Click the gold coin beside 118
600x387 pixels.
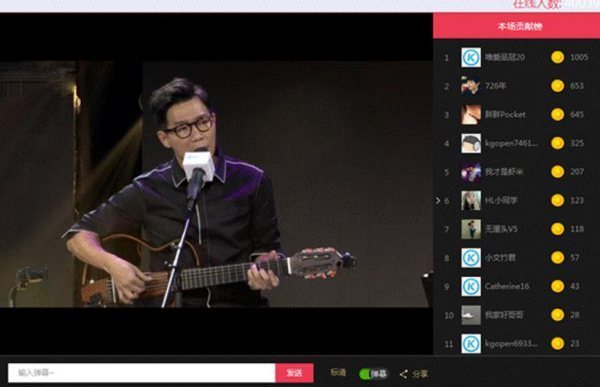coord(558,229)
